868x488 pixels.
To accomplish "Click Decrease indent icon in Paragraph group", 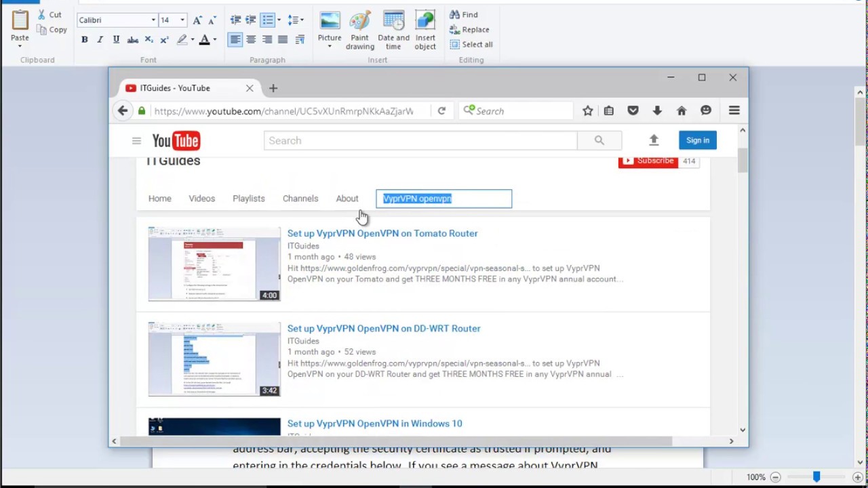I will tap(235, 20).
